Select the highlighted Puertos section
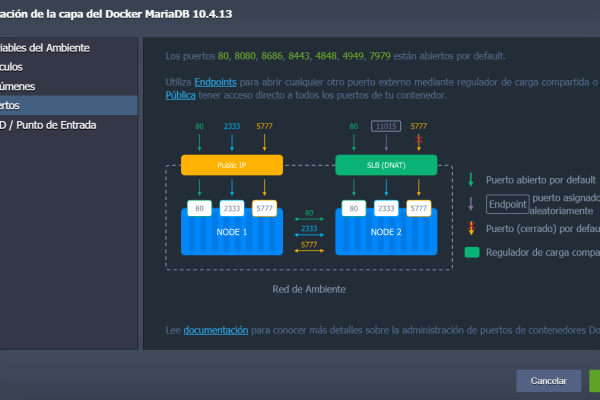The height and width of the screenshot is (400, 600). pos(68,105)
